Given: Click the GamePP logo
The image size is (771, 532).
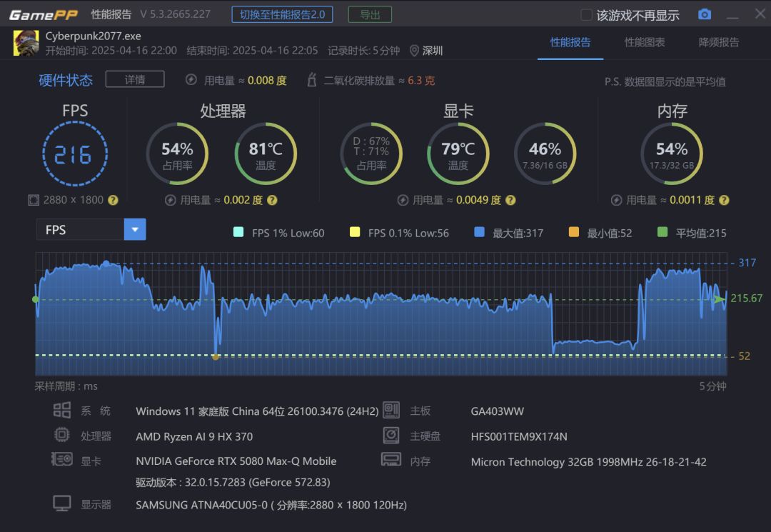Looking at the screenshot, I should [x=44, y=15].
